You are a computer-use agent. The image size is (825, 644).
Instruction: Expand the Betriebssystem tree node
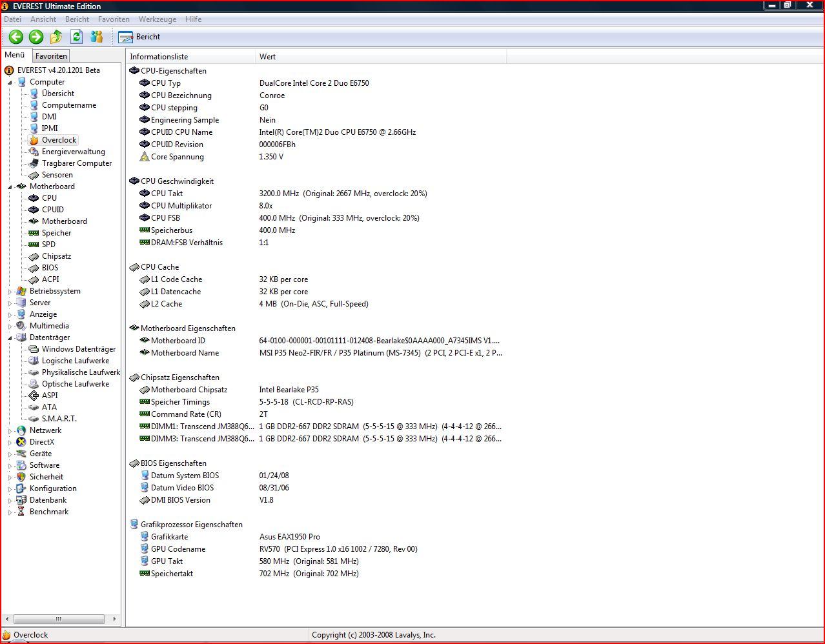coord(10,292)
